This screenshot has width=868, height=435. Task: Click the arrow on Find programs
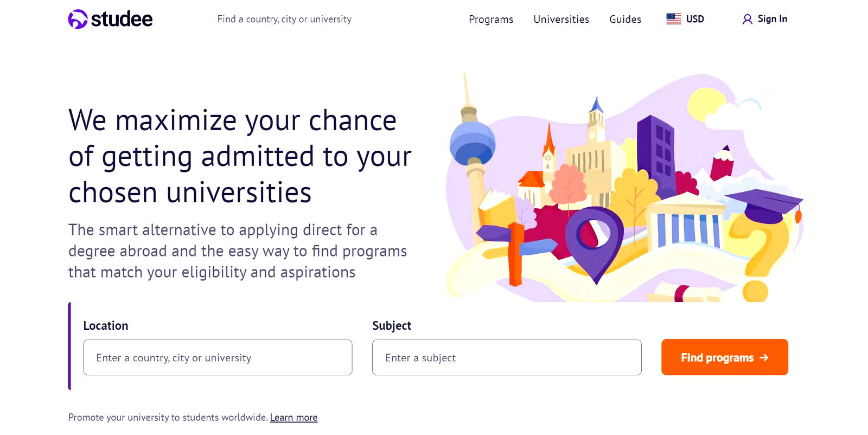click(764, 357)
